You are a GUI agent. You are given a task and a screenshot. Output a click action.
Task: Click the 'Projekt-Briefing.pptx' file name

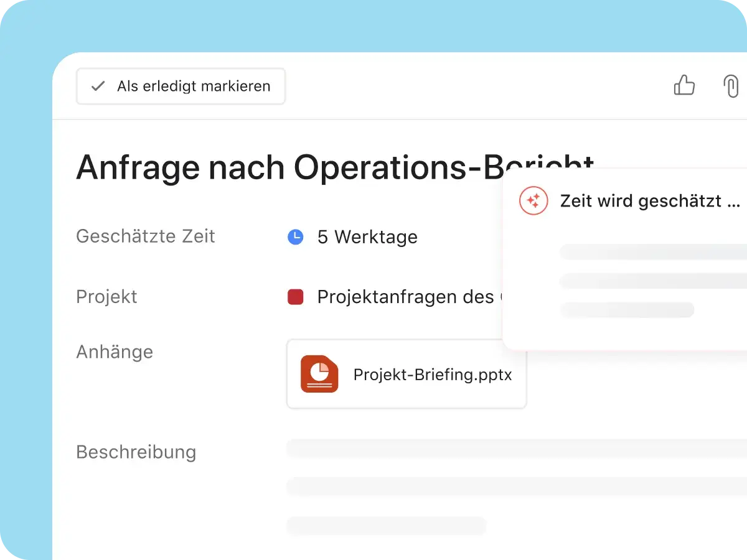[433, 375]
